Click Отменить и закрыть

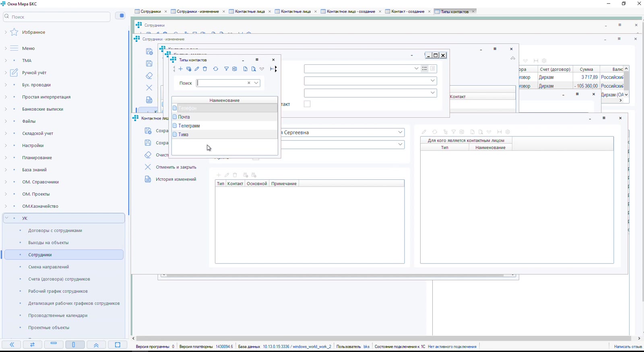click(x=176, y=167)
